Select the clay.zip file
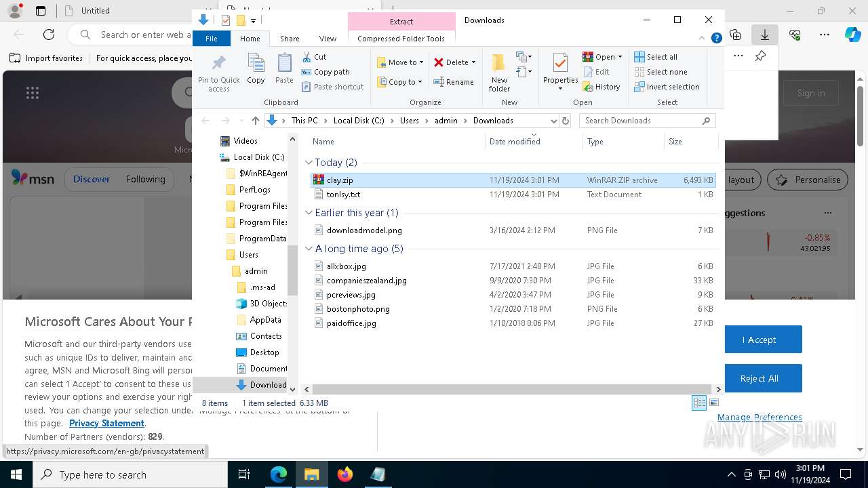Screen dimensions: 868x488 [513, 180]
